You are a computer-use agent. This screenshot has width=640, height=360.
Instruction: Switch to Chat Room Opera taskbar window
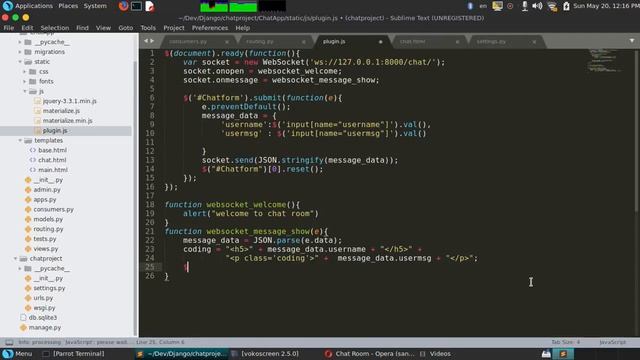[x=370, y=354]
